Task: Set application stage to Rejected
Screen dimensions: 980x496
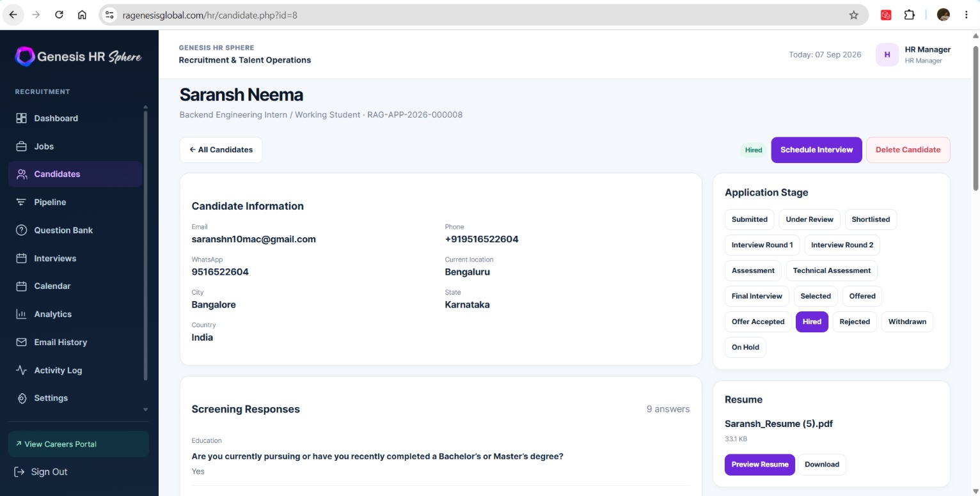Action: [855, 322]
